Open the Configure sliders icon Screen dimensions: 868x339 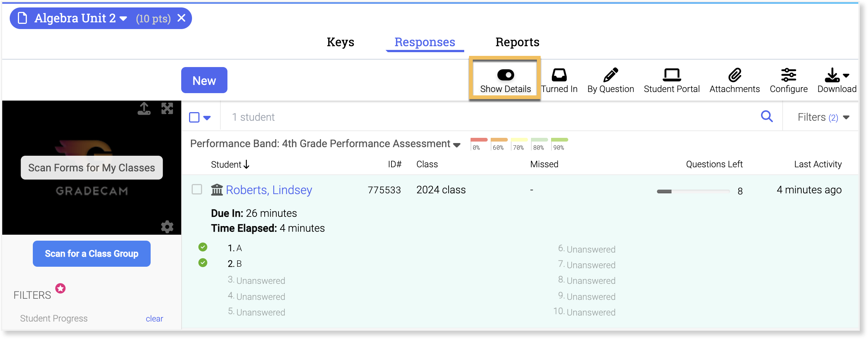tap(789, 75)
